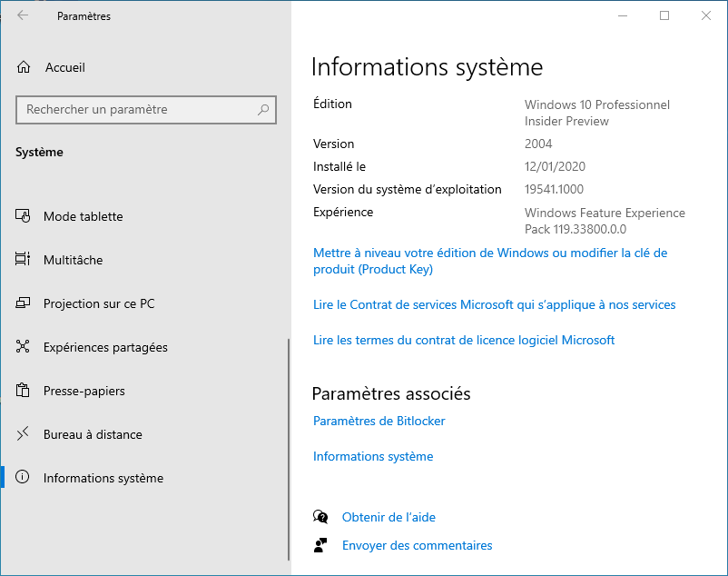Click the Bureau à distance icon

click(23, 434)
